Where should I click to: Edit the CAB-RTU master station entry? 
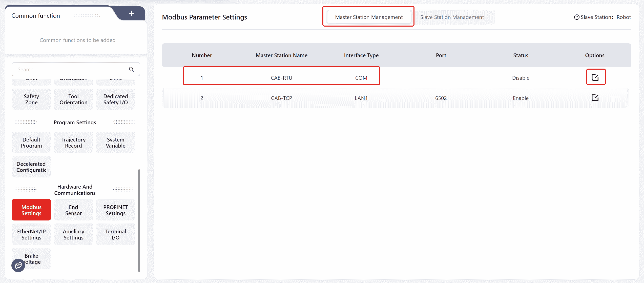[x=595, y=77]
